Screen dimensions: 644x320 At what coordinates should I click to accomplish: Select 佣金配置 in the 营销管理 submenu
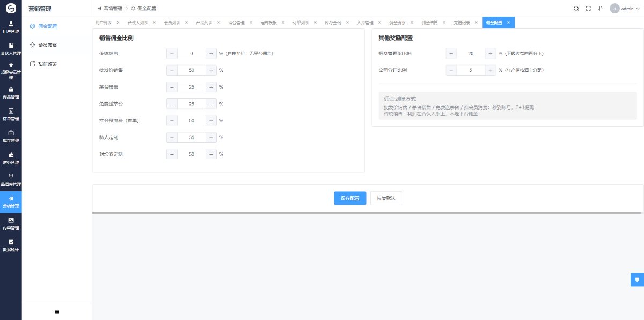[x=57, y=26]
